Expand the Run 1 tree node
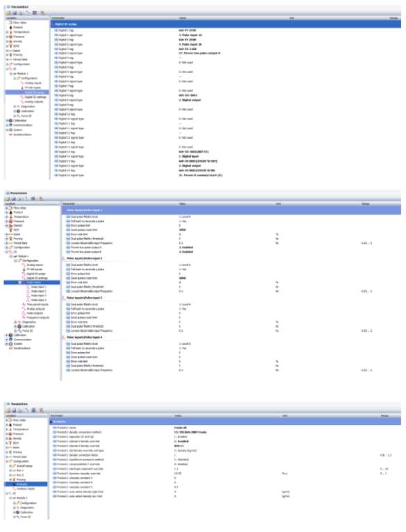The width and height of the screenshot is (406, 532). [10, 470]
